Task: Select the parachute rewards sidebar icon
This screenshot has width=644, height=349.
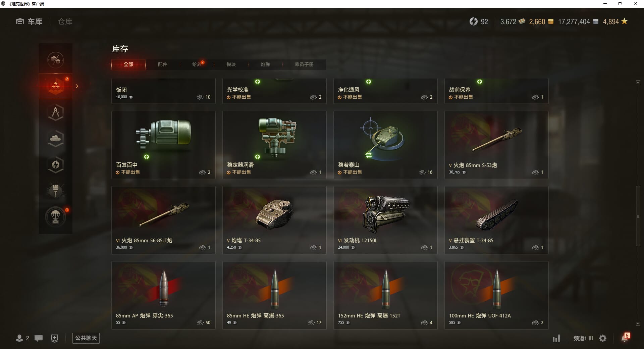Action: 56,217
